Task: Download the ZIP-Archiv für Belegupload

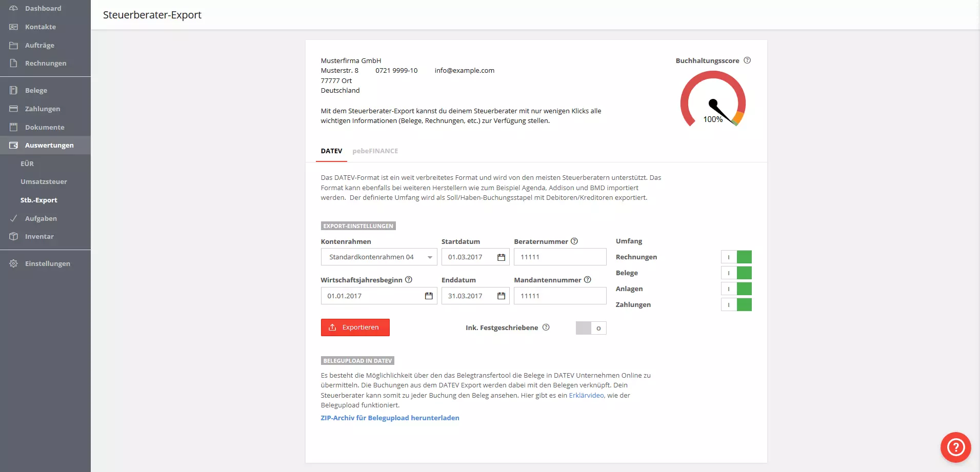Action: pyautogui.click(x=390, y=418)
